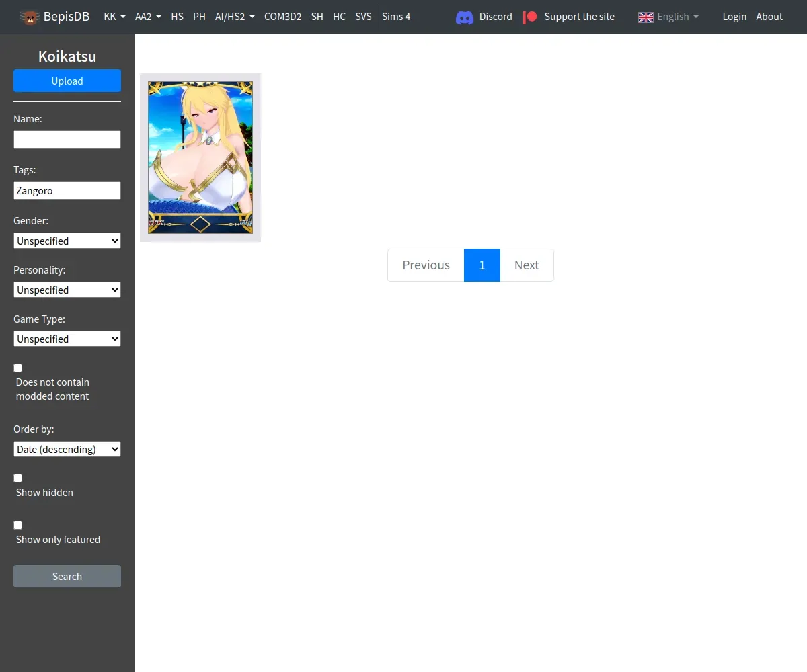
Task: Open the About page
Action: coord(769,17)
